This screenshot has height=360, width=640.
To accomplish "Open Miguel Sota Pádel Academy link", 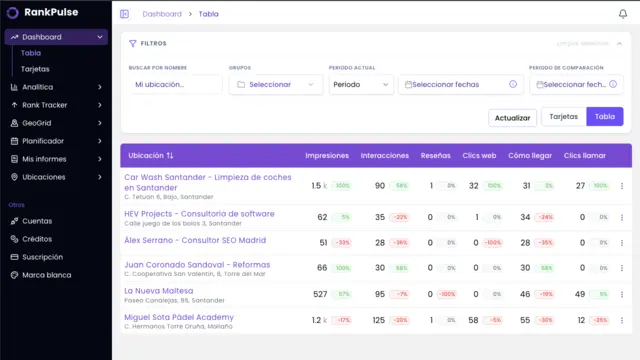I will [179, 317].
